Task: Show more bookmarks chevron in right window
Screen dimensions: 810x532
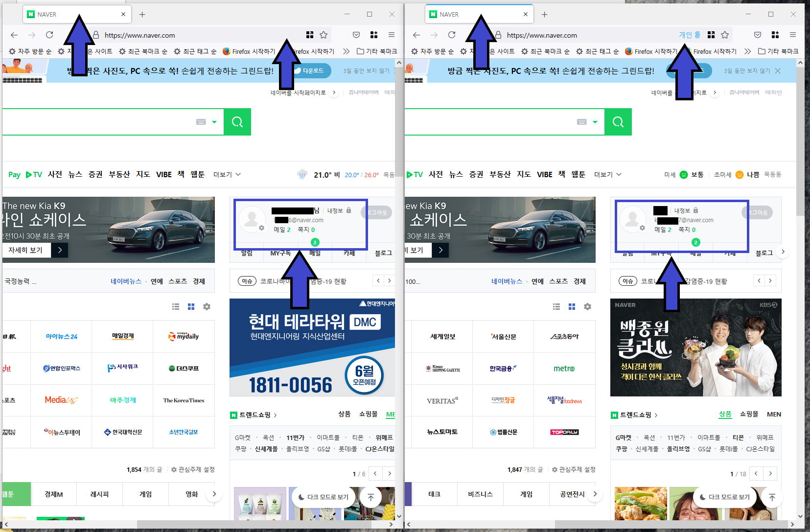Action: (x=747, y=51)
